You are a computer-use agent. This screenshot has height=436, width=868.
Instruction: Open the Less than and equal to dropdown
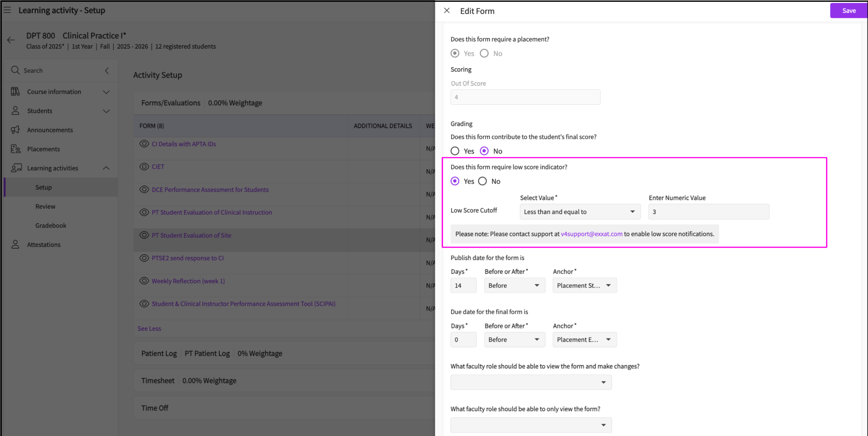[580, 212]
